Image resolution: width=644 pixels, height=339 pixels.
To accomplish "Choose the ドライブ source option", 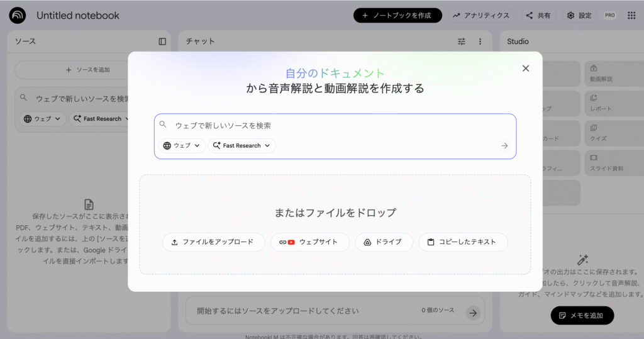I will [x=384, y=242].
